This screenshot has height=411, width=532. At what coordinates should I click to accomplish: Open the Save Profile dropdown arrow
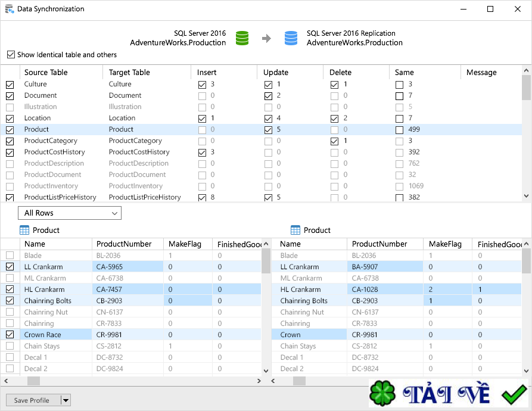coord(66,400)
